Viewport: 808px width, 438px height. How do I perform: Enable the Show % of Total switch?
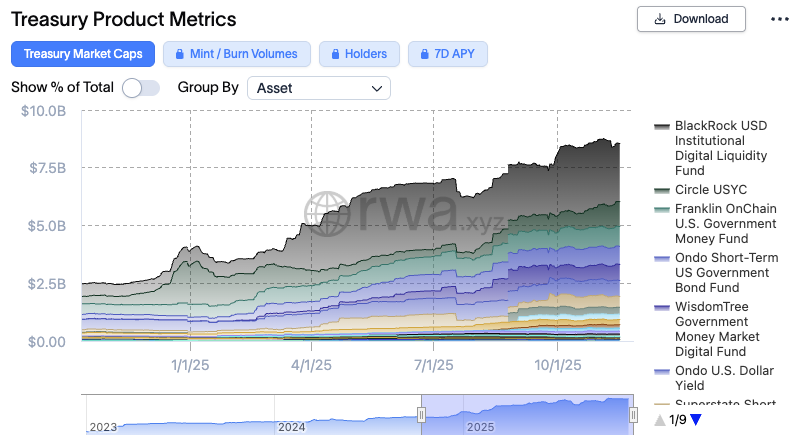pyautogui.click(x=141, y=87)
